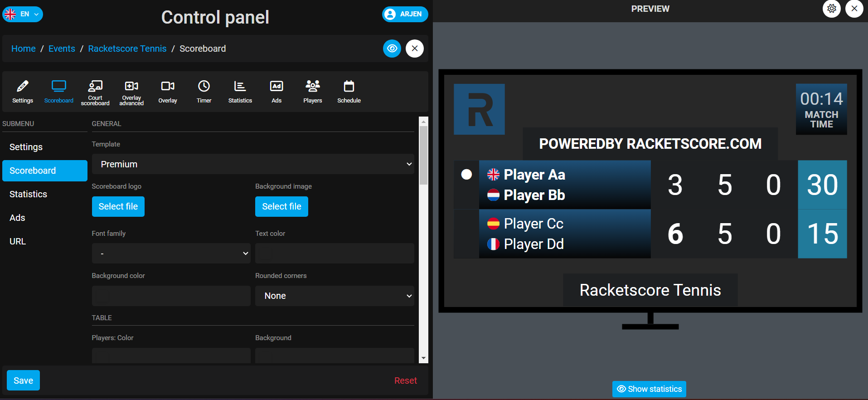868x400 pixels.
Task: Toggle the preview eye button in breadcrumb bar
Action: [x=392, y=49]
